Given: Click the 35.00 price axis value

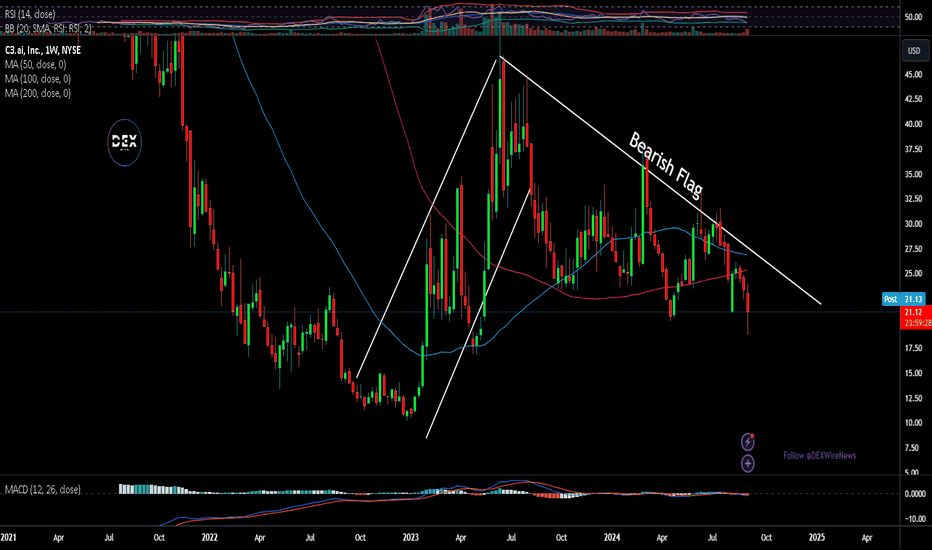Looking at the screenshot, I should tap(914, 174).
